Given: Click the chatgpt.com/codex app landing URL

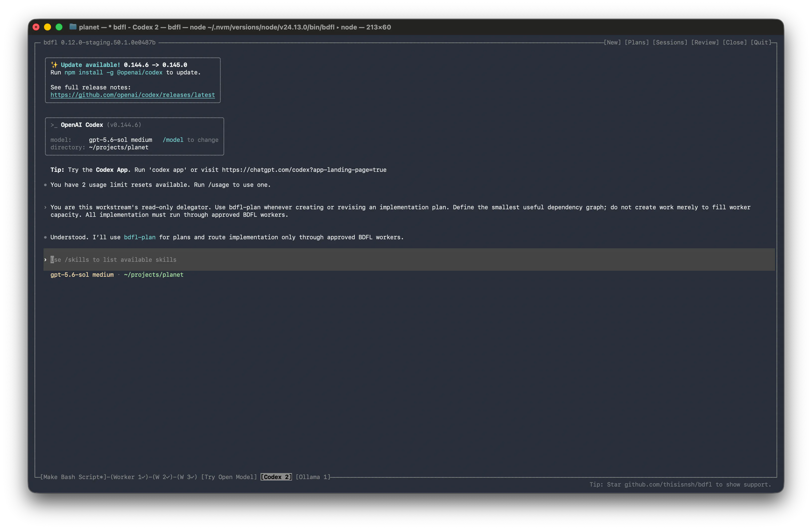Looking at the screenshot, I should click(x=304, y=170).
